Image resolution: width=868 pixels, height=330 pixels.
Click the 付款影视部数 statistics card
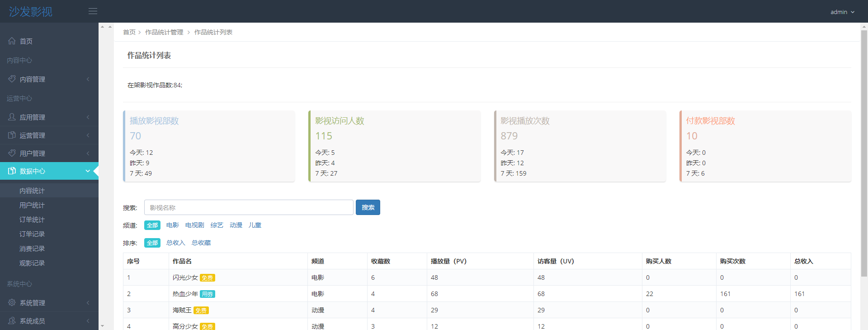(765, 146)
